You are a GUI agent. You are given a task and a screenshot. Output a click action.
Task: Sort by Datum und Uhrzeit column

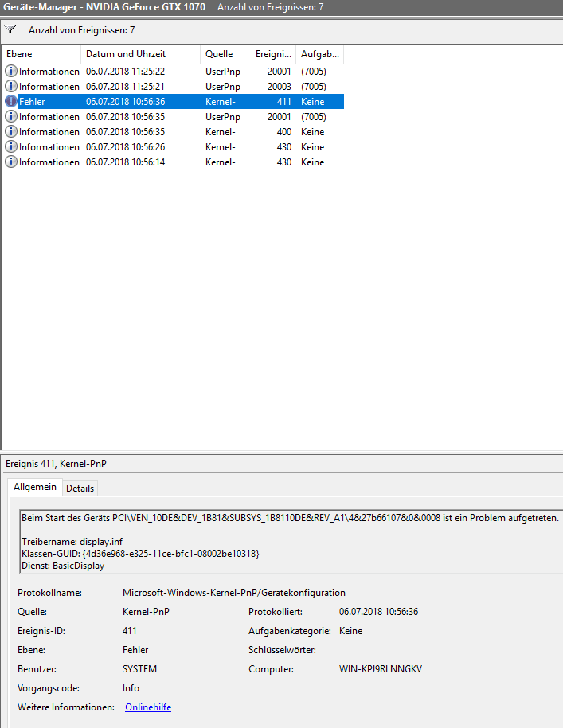[x=140, y=54]
